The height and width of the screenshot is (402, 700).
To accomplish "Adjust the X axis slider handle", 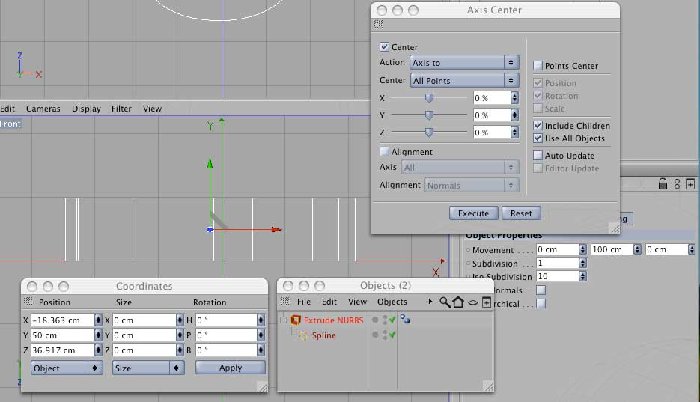I will [x=429, y=98].
